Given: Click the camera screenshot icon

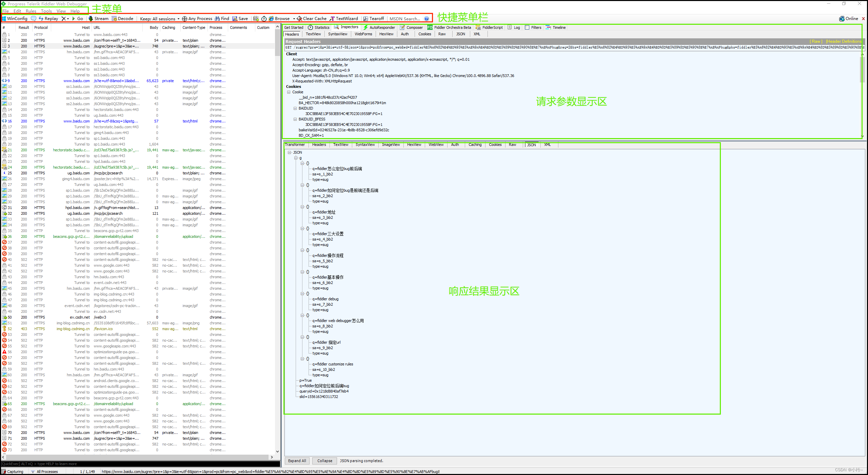Looking at the screenshot, I should (256, 19).
